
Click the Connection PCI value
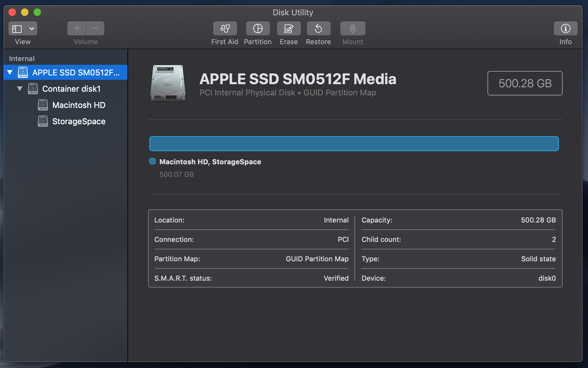pyautogui.click(x=343, y=239)
